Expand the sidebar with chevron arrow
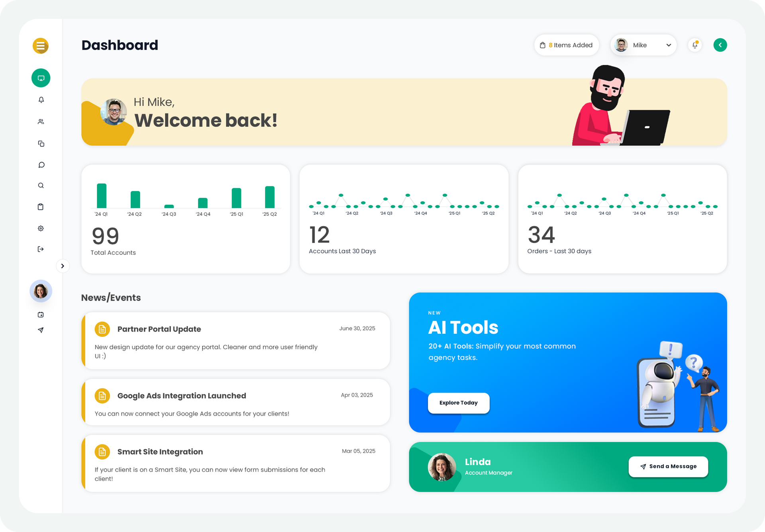 coord(63,266)
